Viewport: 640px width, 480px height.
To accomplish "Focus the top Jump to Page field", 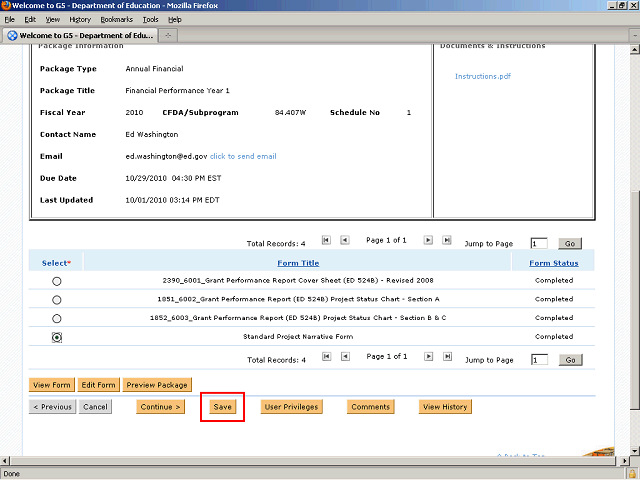I will point(539,244).
